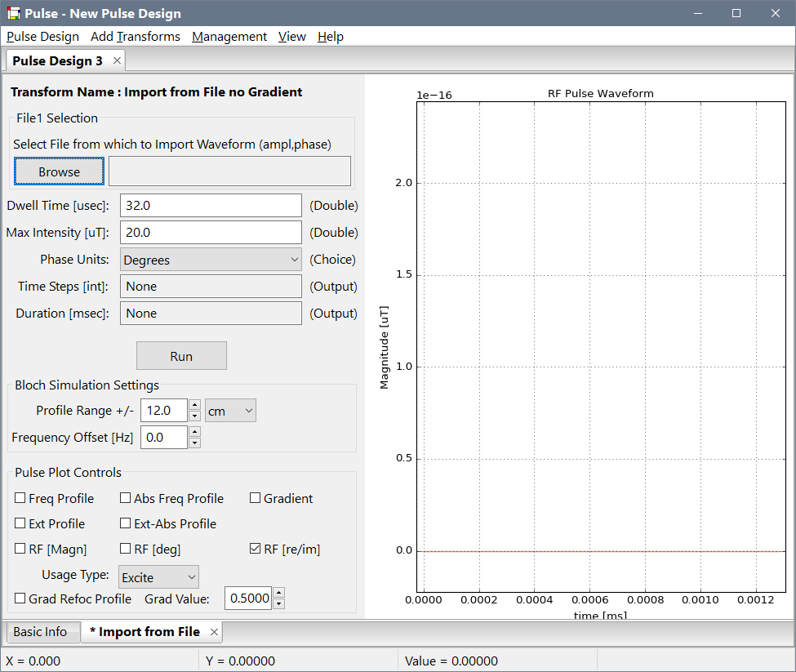This screenshot has width=796, height=672.
Task: Click the Profile Range value field
Action: (x=164, y=411)
